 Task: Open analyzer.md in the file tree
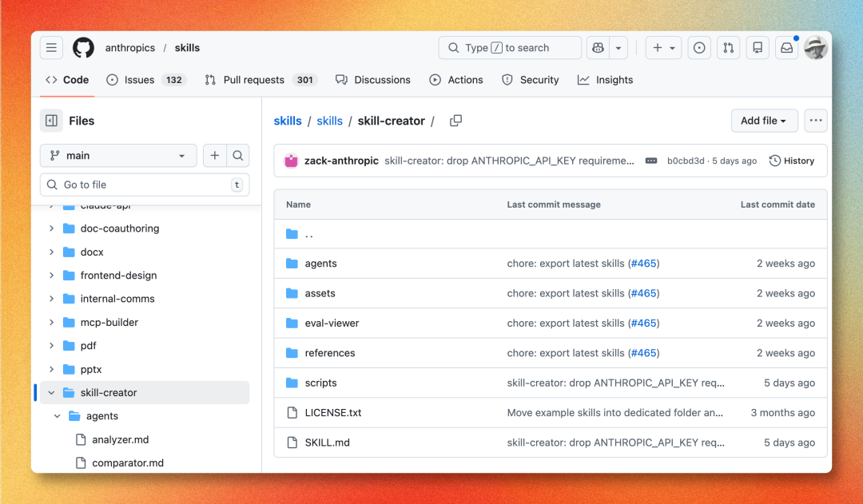point(120,439)
